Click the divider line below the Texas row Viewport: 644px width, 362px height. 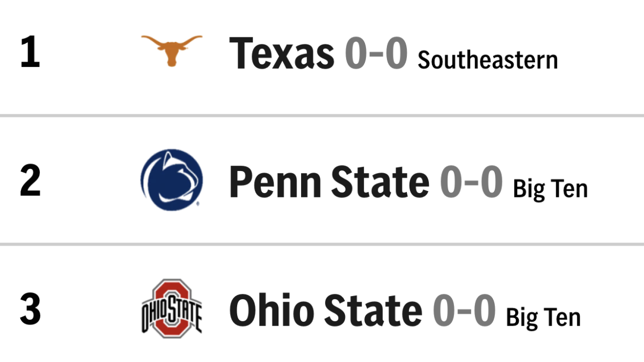[322, 115]
